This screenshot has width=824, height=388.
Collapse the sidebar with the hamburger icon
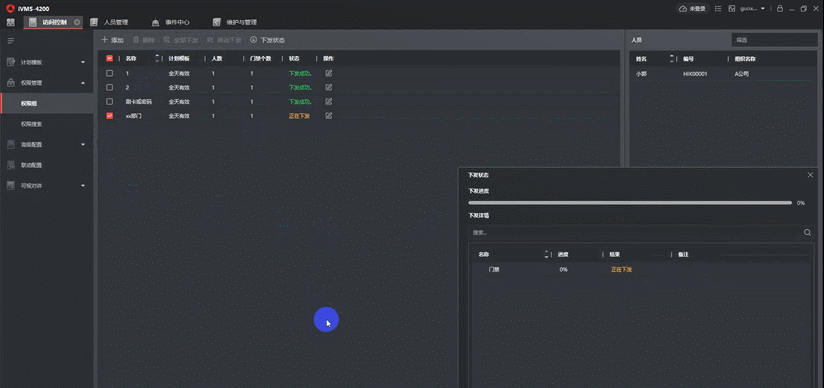[x=11, y=40]
